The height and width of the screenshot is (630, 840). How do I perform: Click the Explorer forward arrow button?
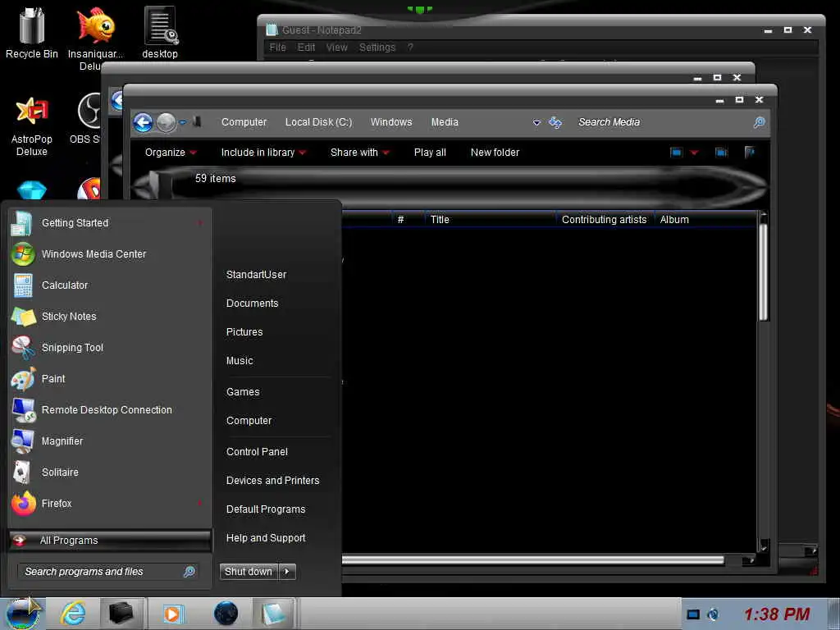coord(166,123)
